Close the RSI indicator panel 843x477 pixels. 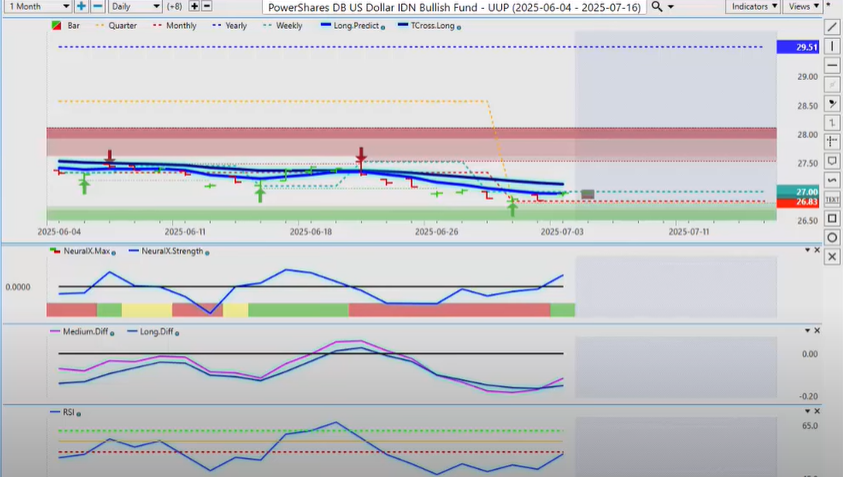point(817,410)
